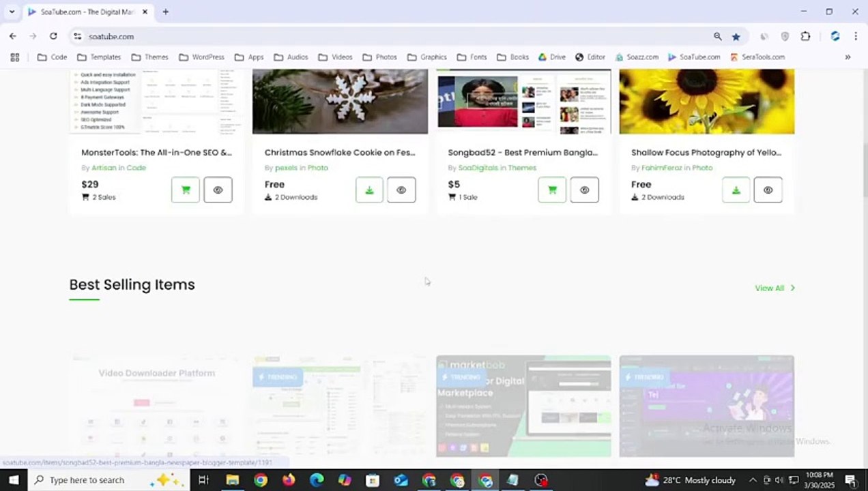
Task: Open the Videos bookmarks folder
Action: click(335, 57)
